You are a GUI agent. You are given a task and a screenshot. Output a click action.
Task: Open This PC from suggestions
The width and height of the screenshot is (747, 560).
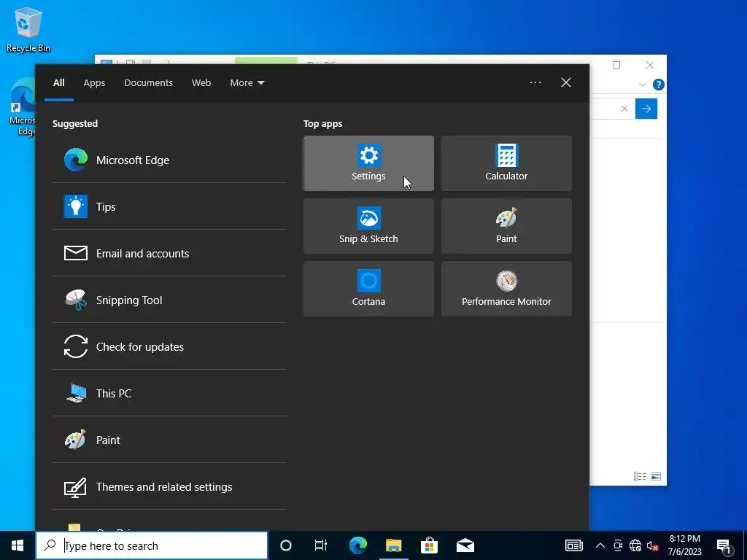tap(169, 393)
